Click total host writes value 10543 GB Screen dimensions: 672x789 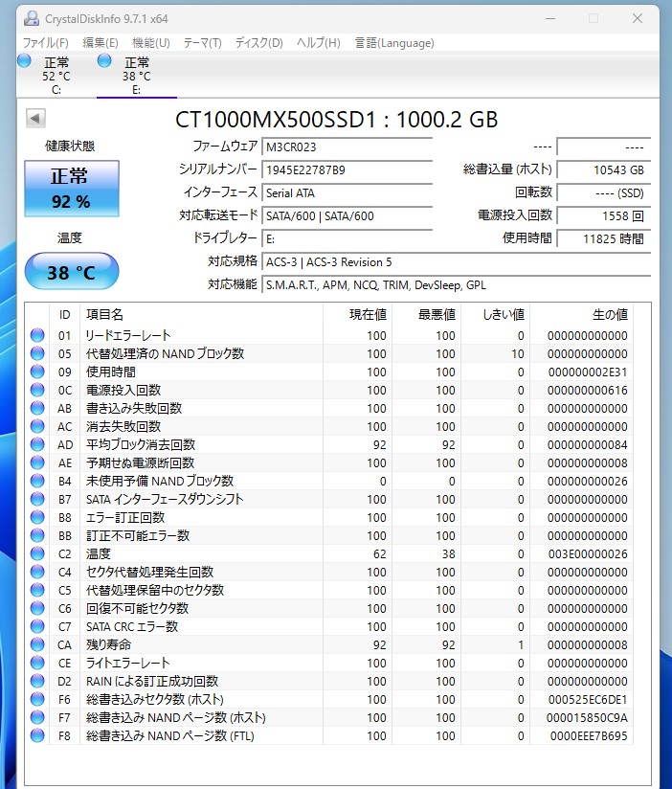coord(604,170)
